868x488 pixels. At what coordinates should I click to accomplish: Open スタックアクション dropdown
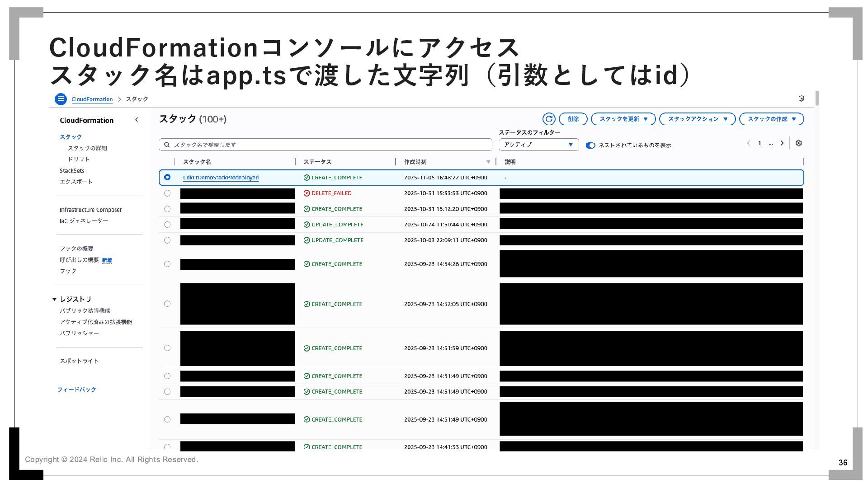[x=697, y=119]
